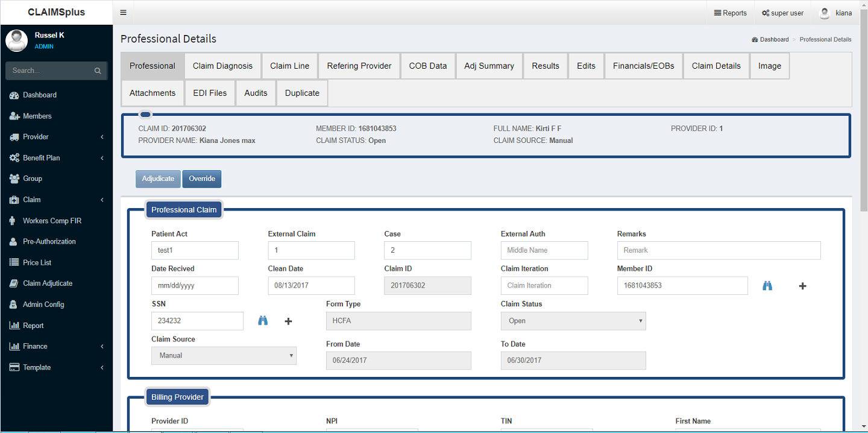Click the Date Recived input field

195,286
